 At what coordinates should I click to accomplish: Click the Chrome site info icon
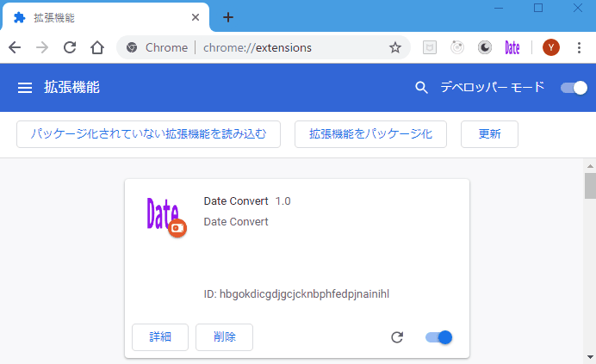pos(132,47)
